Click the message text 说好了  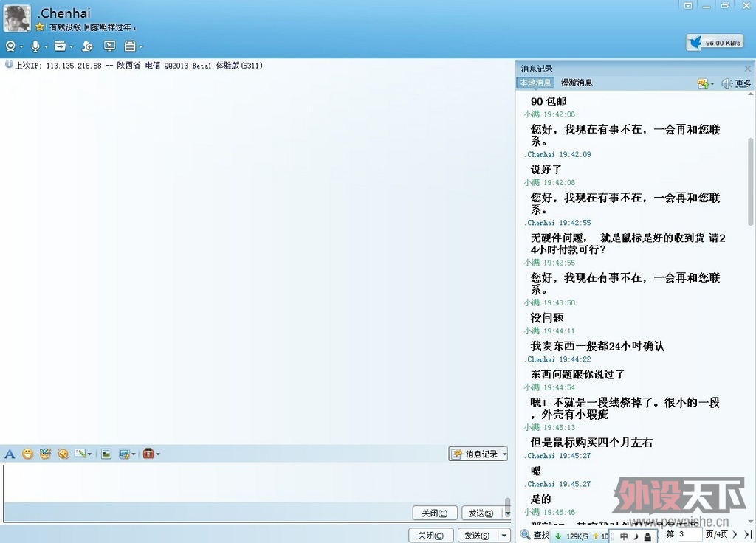pyautogui.click(x=546, y=169)
